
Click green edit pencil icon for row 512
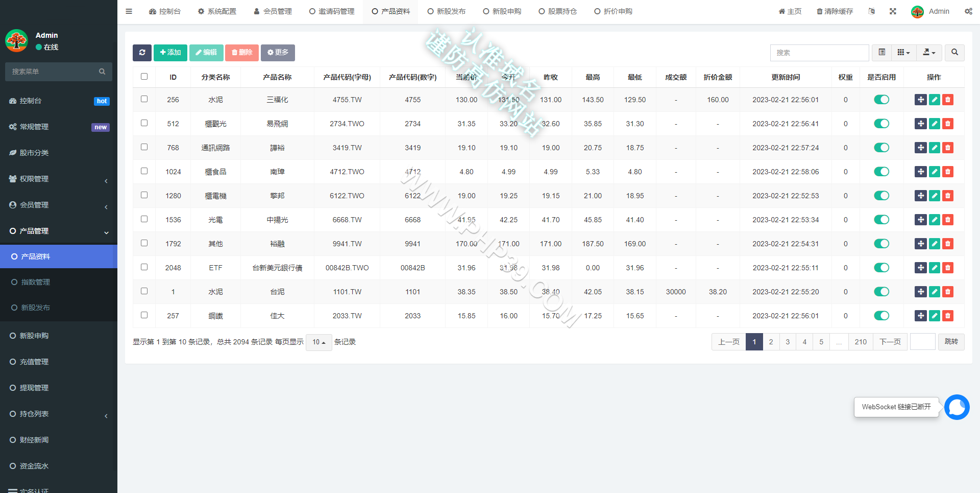click(x=934, y=124)
